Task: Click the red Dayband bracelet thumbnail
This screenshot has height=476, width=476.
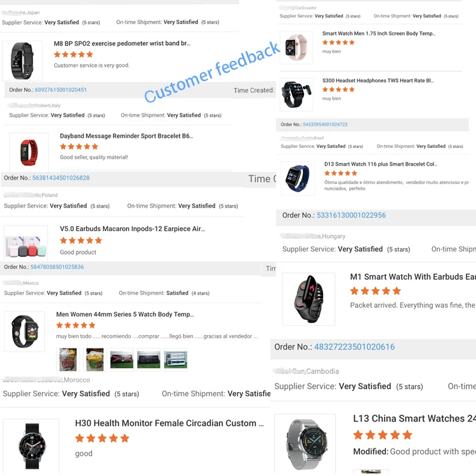Action: pos(29,152)
